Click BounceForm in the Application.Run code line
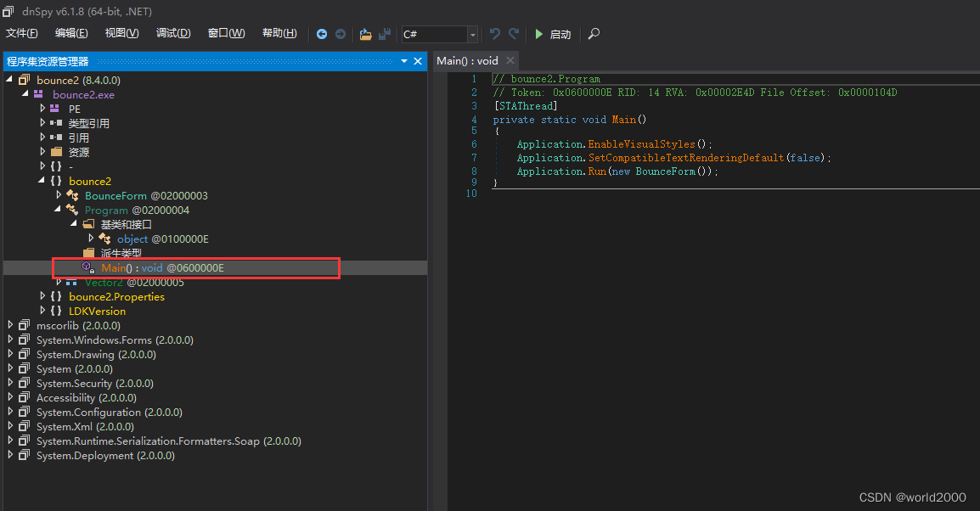 point(665,171)
